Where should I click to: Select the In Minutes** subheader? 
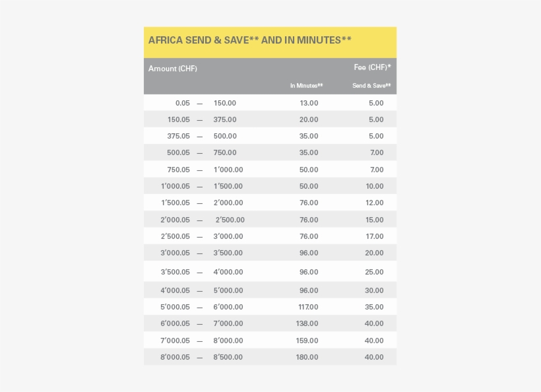[306, 86]
